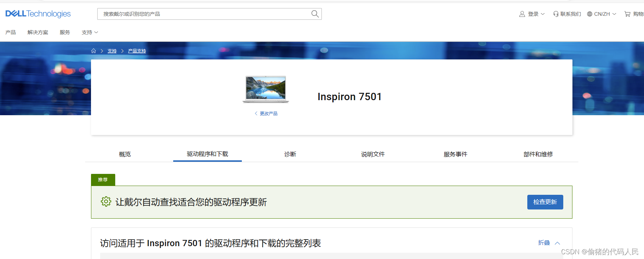The width and height of the screenshot is (644, 259).
Task: Switch to the 概览 tab
Action: click(x=125, y=154)
